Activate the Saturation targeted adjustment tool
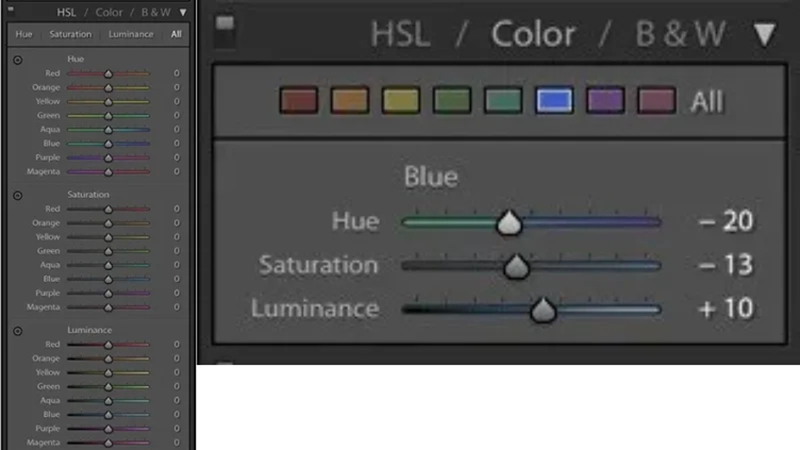800x450 pixels. pyautogui.click(x=18, y=196)
